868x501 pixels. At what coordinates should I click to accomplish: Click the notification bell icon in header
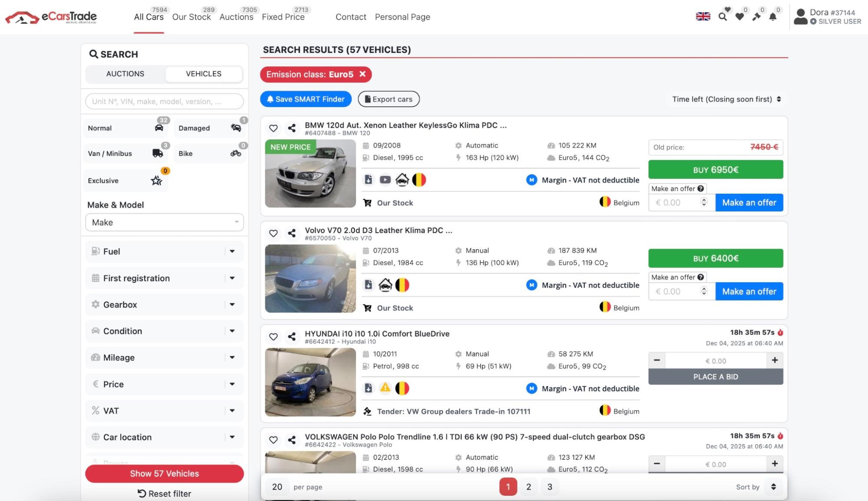point(773,17)
